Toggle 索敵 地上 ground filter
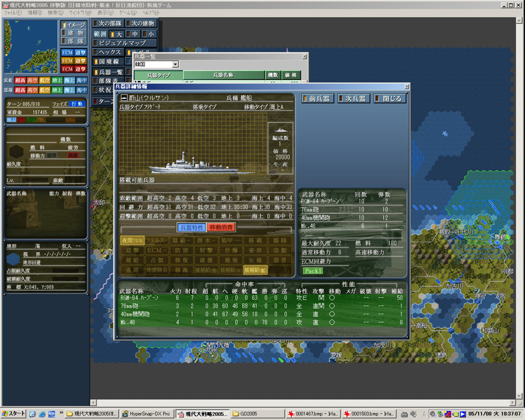The width and height of the screenshot is (525, 420). point(57,80)
